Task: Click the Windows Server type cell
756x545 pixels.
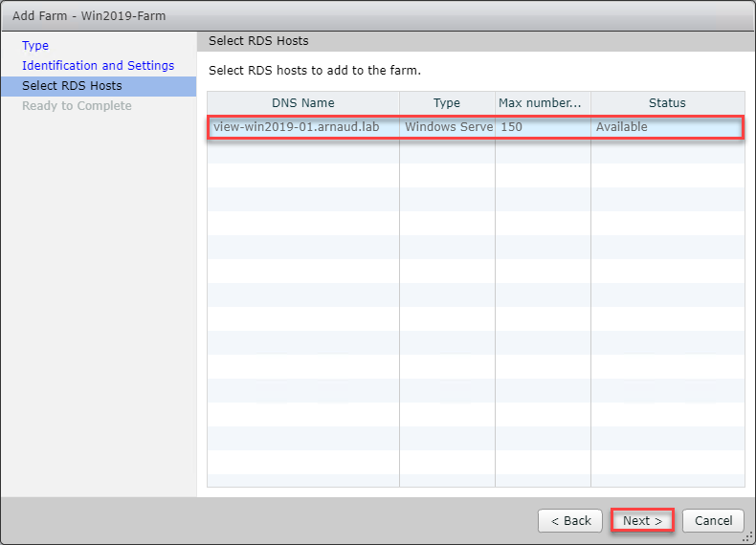Action: [x=448, y=127]
